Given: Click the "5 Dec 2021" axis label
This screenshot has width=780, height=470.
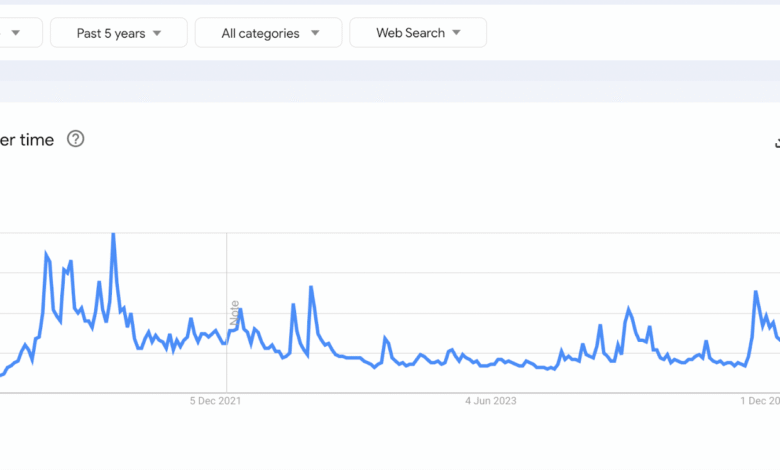Looking at the screenshot, I should (x=215, y=401).
